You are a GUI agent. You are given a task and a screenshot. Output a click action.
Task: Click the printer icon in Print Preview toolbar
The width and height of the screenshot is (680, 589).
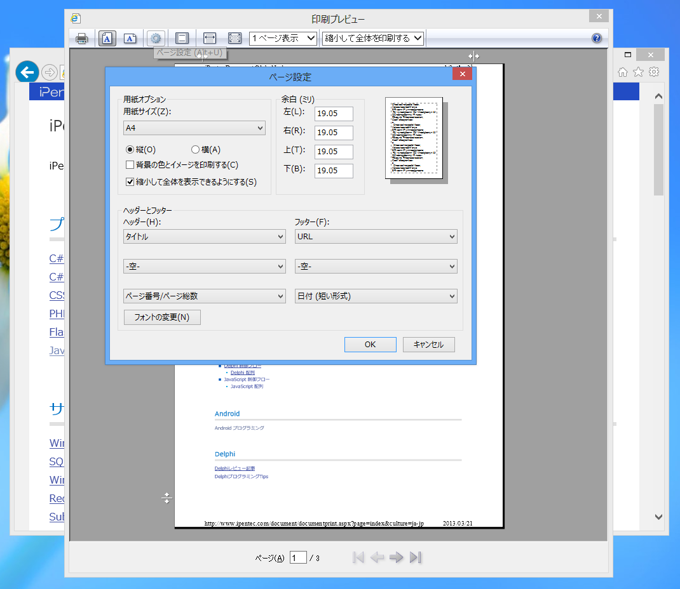point(82,39)
